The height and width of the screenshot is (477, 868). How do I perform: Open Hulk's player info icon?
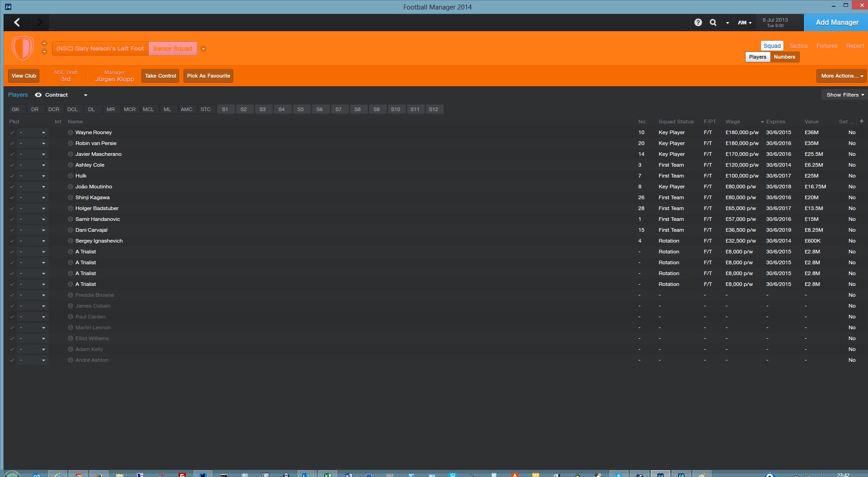click(71, 176)
